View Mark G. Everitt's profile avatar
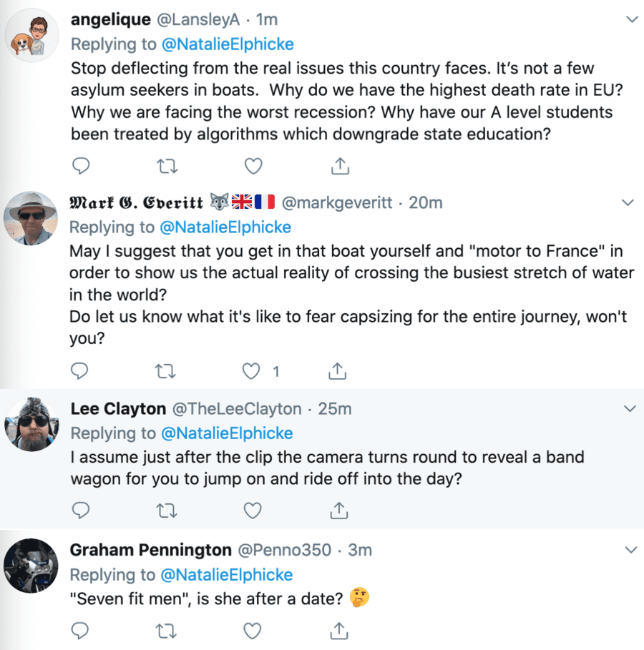Viewport: 644px width, 650px height. (31, 215)
